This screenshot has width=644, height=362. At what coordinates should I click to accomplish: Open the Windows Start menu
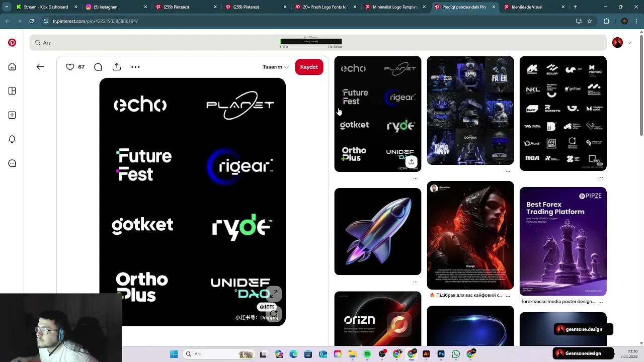coord(174,354)
